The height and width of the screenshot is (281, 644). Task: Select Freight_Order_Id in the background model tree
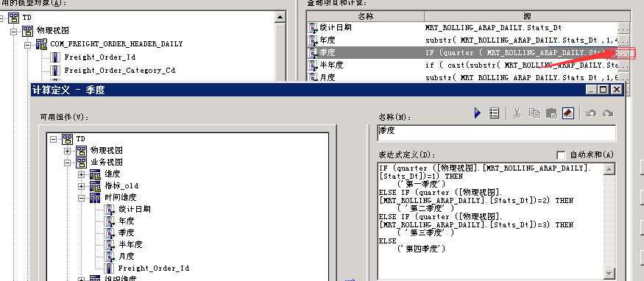tap(100, 57)
